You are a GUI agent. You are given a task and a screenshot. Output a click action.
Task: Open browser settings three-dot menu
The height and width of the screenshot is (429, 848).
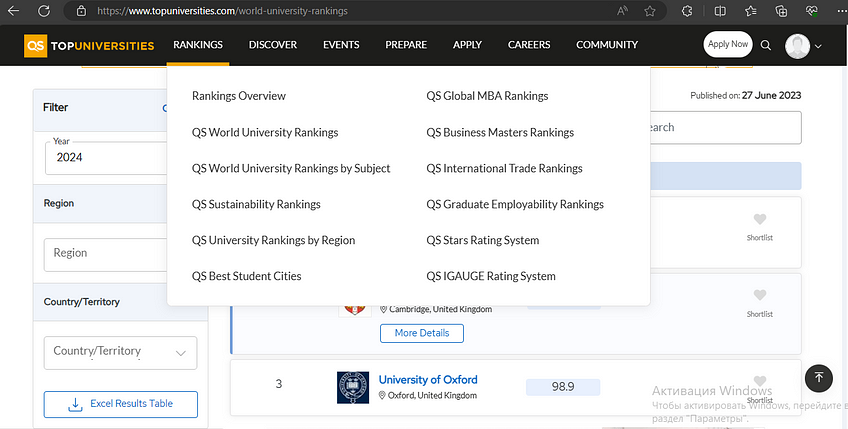841,11
